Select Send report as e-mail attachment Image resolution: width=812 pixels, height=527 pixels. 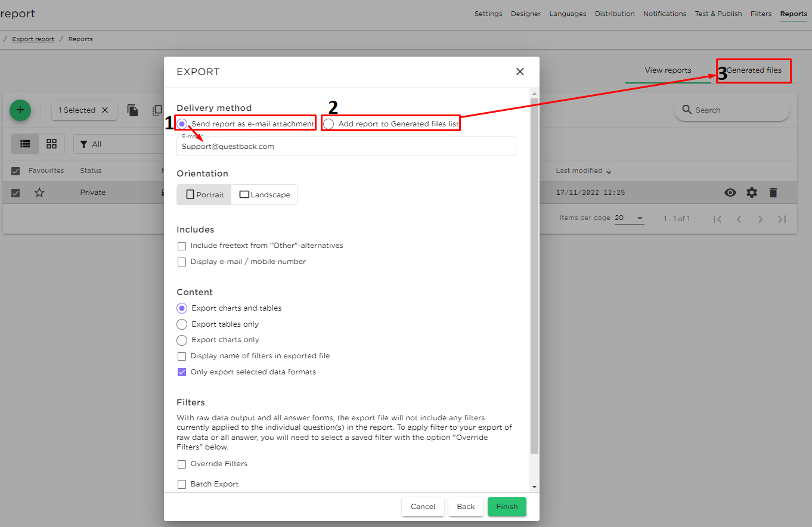coord(182,124)
